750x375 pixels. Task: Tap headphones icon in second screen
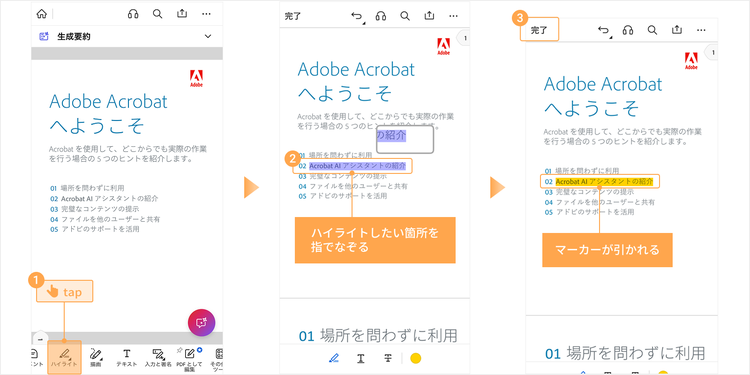(381, 16)
